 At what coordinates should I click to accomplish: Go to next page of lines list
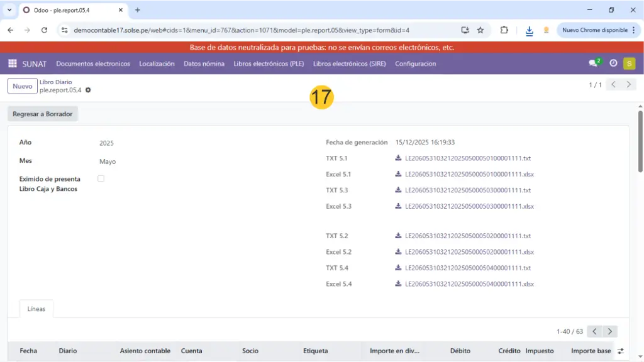click(609, 331)
